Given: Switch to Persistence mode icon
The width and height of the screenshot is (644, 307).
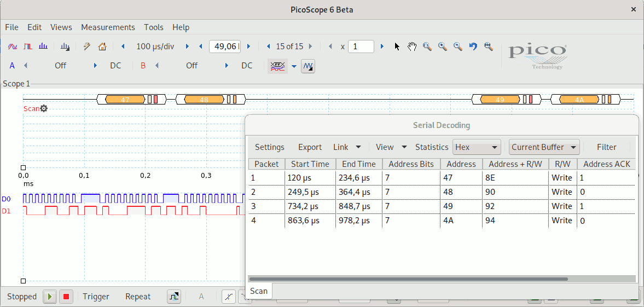Looking at the screenshot, I should 27,47.
